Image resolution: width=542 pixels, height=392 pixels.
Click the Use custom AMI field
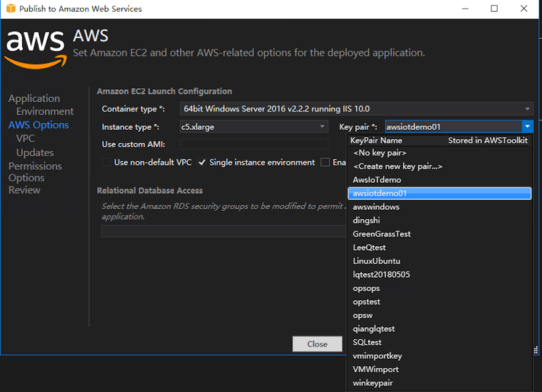click(x=254, y=144)
